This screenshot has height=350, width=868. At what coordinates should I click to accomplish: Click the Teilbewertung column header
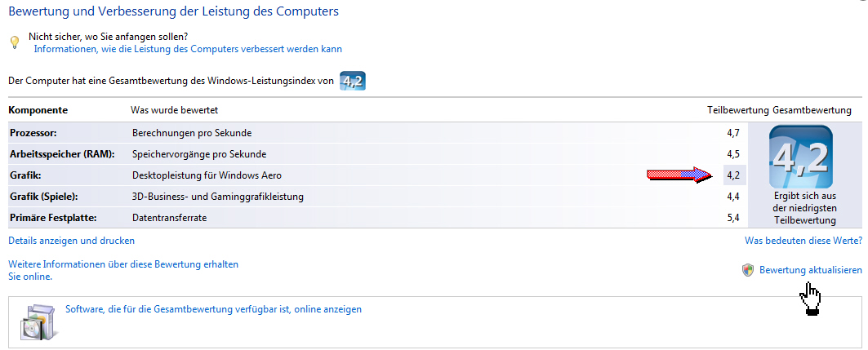point(738,110)
